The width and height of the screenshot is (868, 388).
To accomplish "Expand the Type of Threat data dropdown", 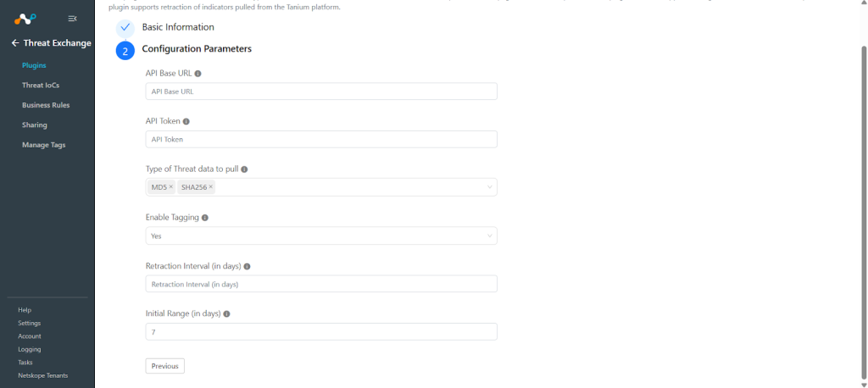I will tap(489, 187).
